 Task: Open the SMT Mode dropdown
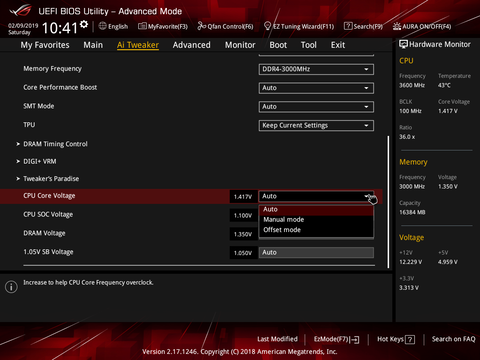point(316,107)
